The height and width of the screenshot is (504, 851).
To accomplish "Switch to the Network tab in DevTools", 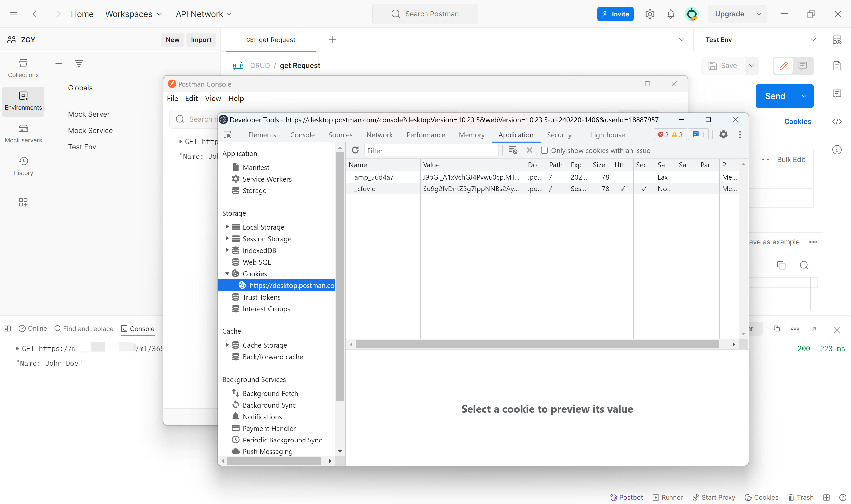I will (x=379, y=135).
